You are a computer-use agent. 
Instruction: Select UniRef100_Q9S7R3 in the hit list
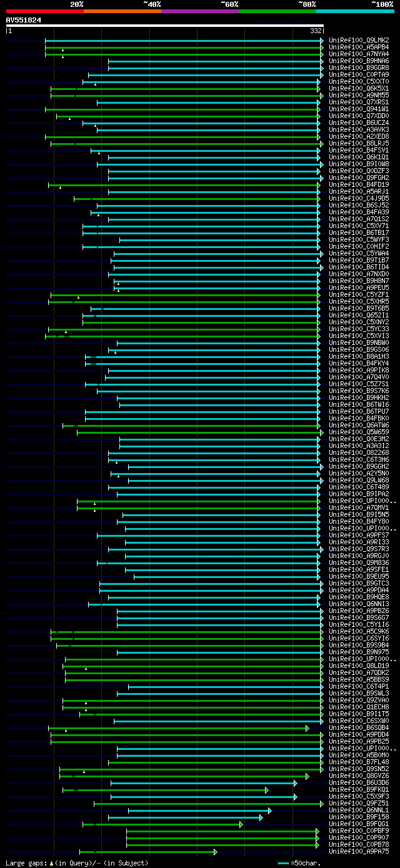[359, 549]
